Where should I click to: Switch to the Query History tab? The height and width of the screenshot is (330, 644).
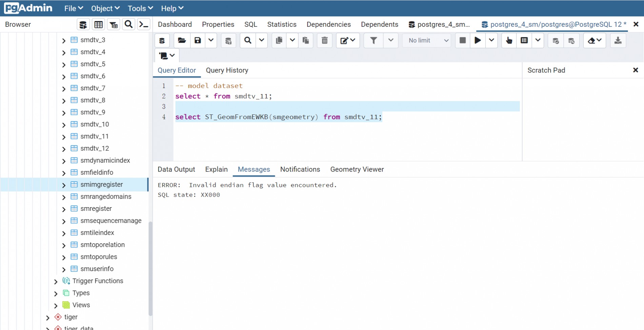coord(227,70)
